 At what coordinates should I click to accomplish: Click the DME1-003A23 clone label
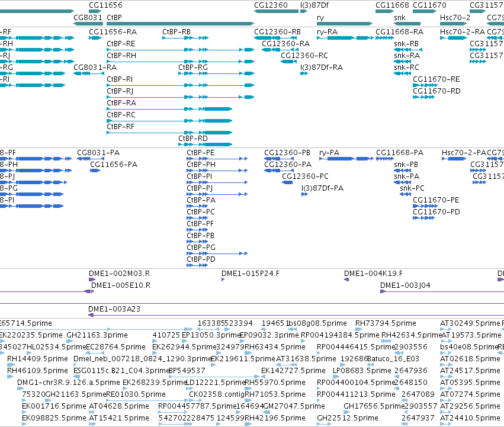pos(114,309)
